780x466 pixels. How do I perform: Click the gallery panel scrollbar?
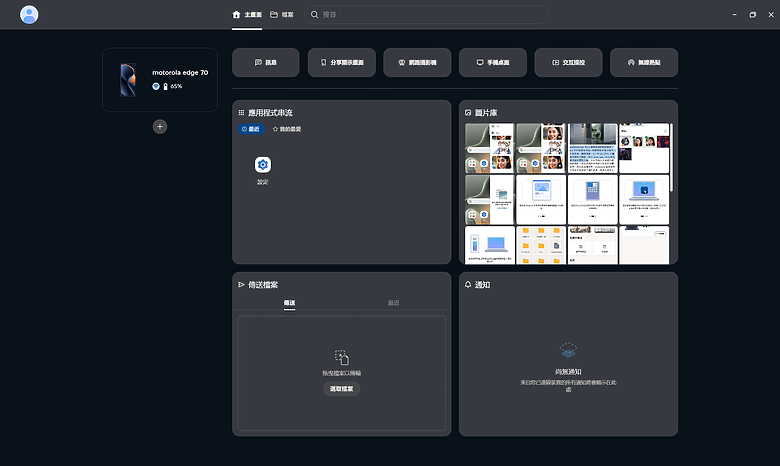click(672, 158)
